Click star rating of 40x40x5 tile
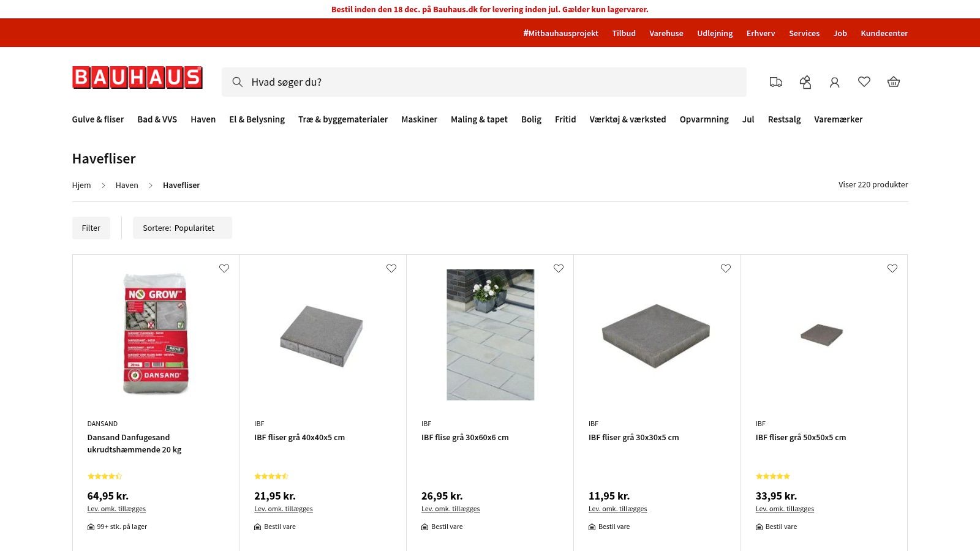Image resolution: width=980 pixels, height=551 pixels. pos(271,476)
